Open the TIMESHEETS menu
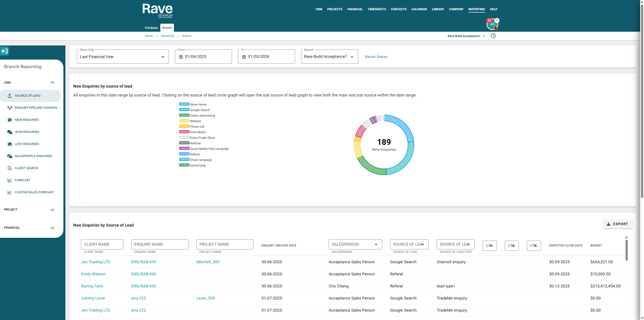This screenshot has height=320, width=644. [377, 9]
